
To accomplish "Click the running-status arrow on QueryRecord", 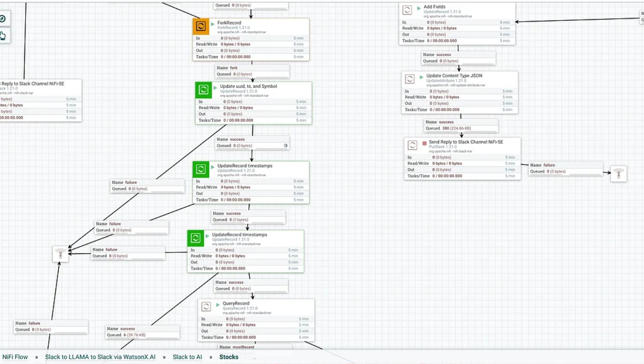I will point(218,304).
